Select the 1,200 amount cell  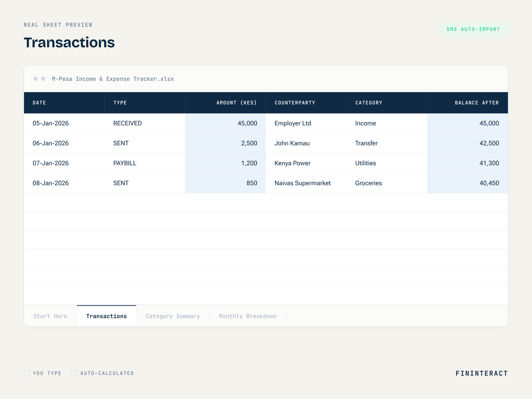[225, 163]
